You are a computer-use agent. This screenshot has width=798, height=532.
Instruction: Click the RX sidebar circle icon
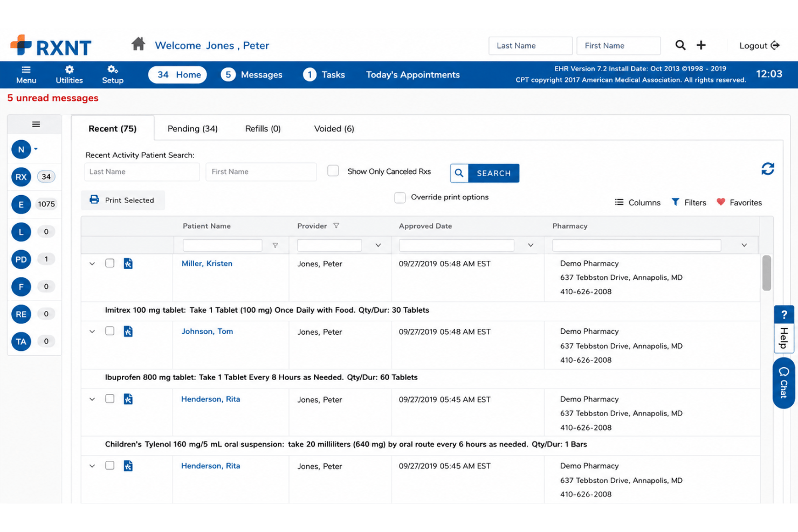[21, 177]
